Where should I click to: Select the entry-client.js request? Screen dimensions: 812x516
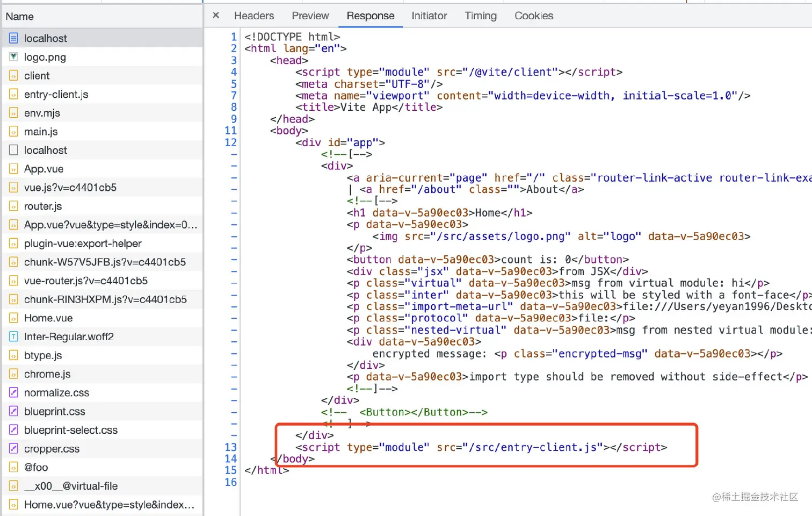pyautogui.click(x=102, y=94)
